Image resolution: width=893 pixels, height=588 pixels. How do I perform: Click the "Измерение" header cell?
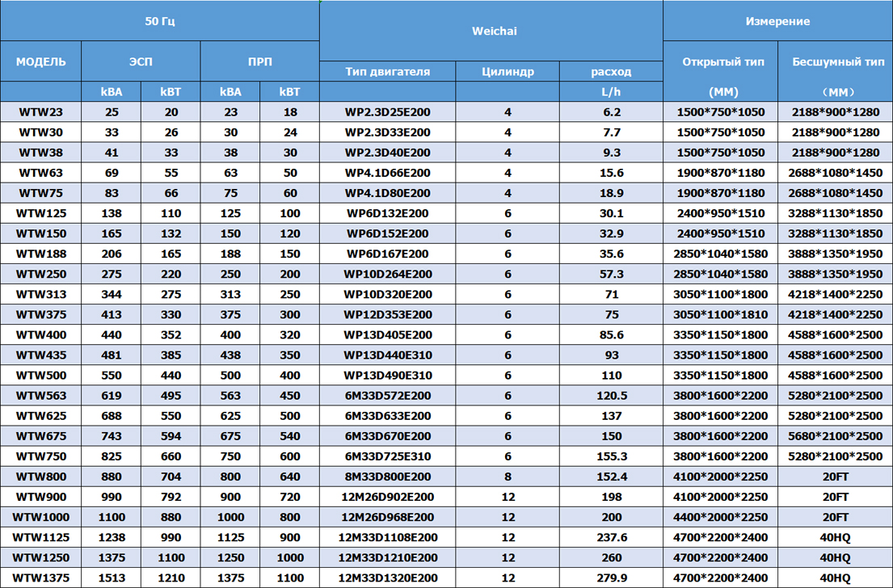pyautogui.click(x=778, y=21)
